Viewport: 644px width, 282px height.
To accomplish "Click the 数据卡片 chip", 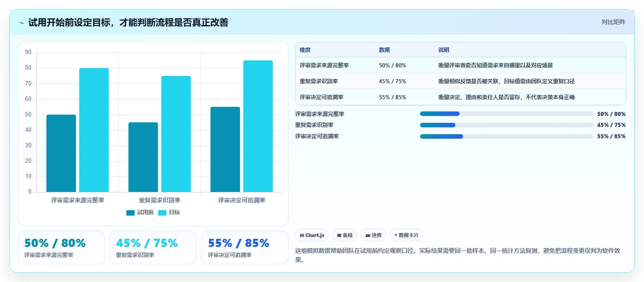I will [x=406, y=235].
